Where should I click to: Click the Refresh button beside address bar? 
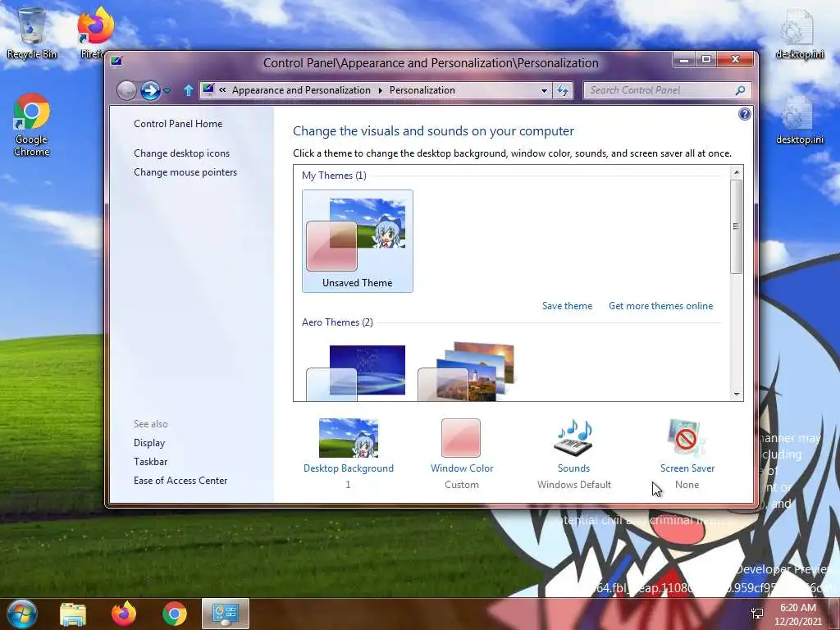563,90
